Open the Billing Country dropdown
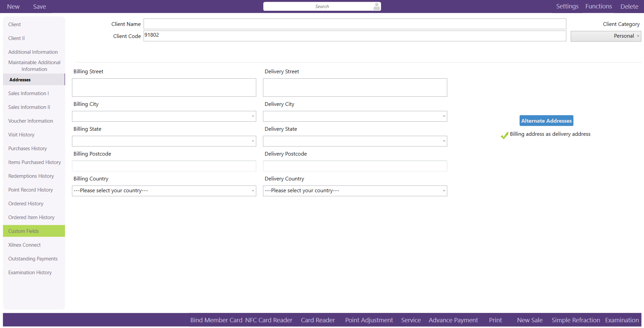The width and height of the screenshot is (644, 328). [x=164, y=191]
